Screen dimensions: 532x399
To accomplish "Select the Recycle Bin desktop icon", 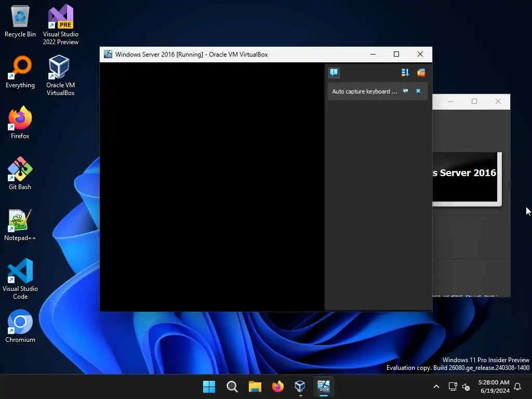I will point(20,21).
